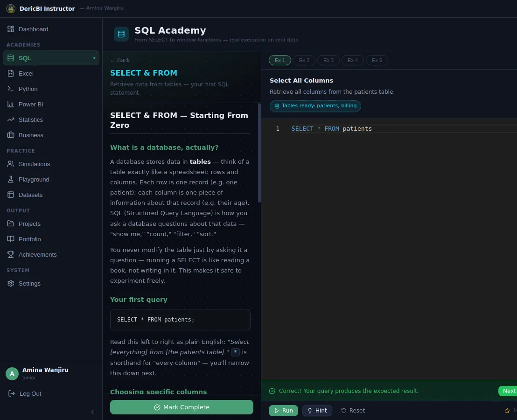This screenshot has height=420, width=517.
Task: Click the SQL database icon in sidebar
Action: coord(11,58)
